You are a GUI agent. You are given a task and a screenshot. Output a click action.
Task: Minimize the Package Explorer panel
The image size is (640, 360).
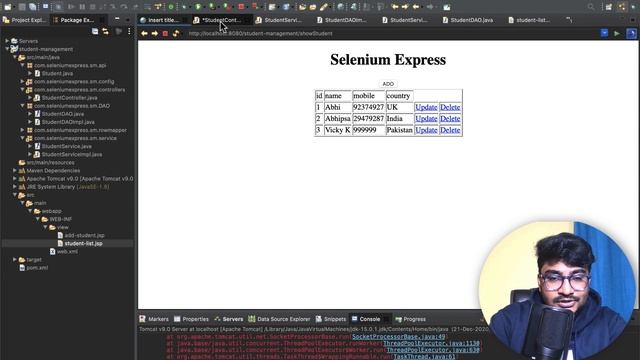(117, 19)
